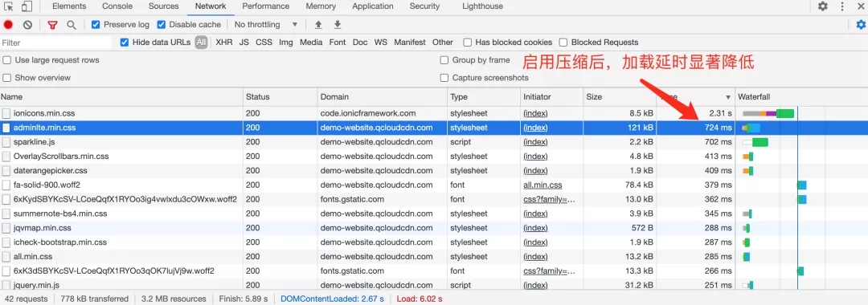The height and width of the screenshot is (305, 868).
Task: Toggle the red filter funnel icon
Action: [52, 25]
